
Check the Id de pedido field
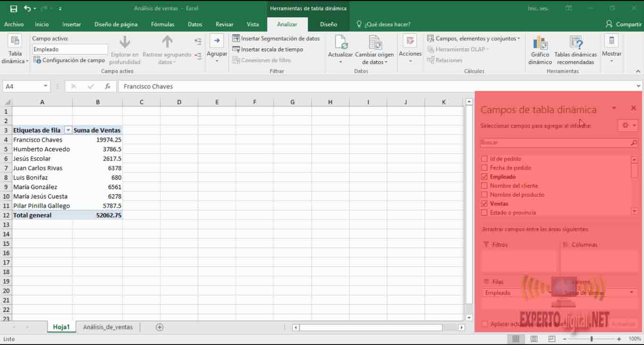tap(484, 159)
